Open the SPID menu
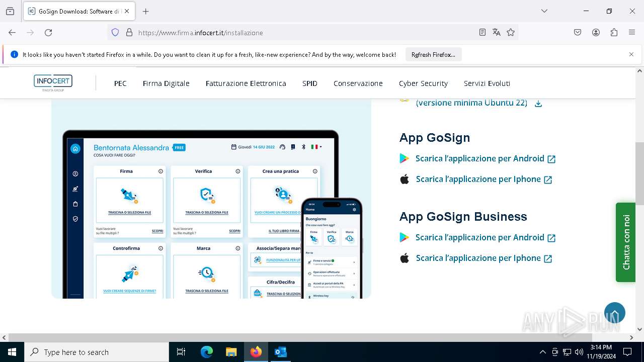The width and height of the screenshot is (644, 362). 310,83
